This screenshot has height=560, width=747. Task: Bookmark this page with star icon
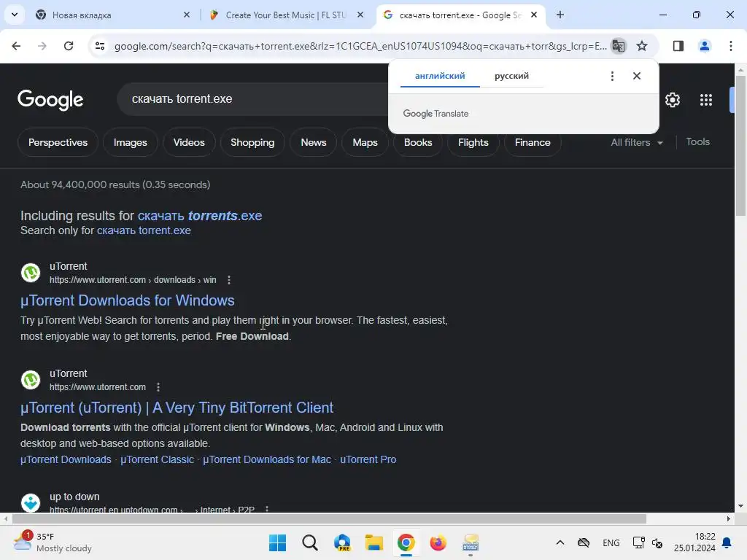click(x=642, y=46)
